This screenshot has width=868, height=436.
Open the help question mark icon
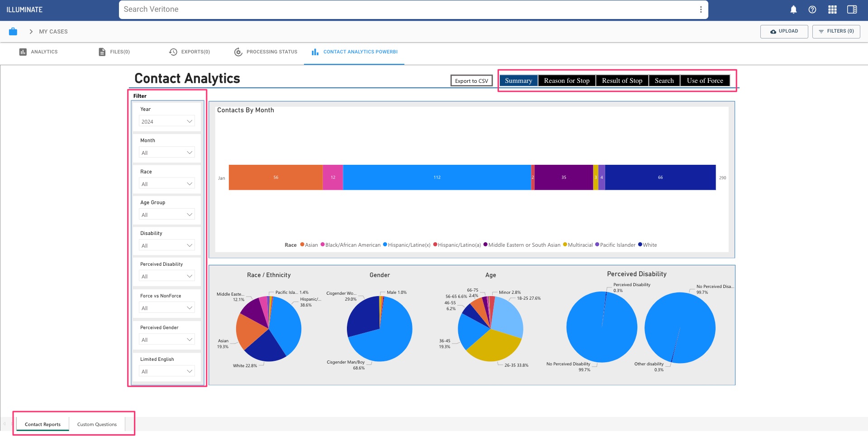[x=812, y=10]
